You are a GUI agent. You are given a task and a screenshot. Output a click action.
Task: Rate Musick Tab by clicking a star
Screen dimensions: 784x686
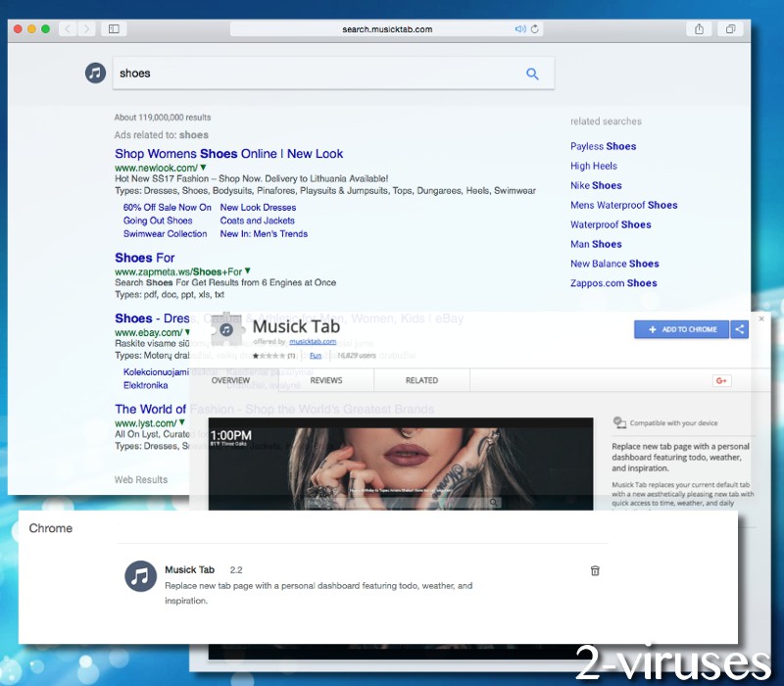(267, 355)
